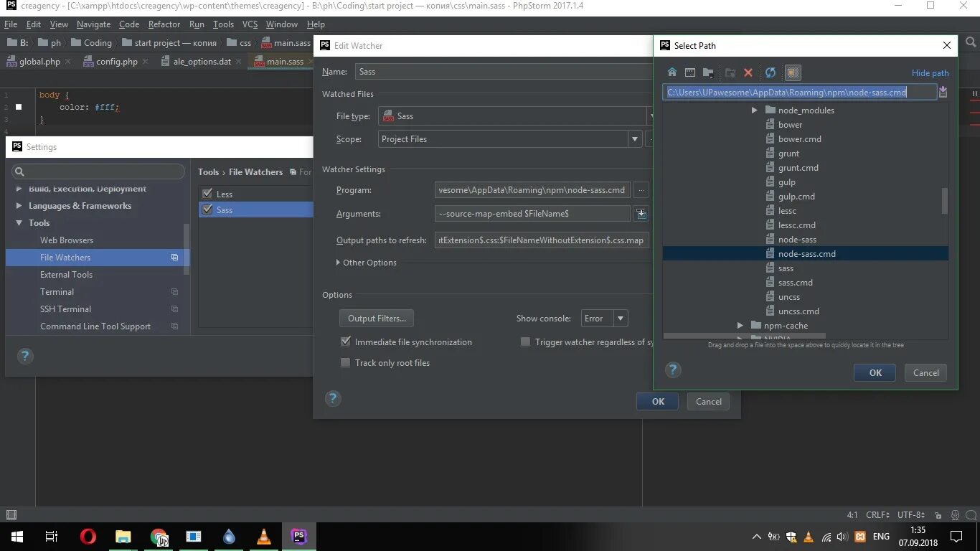
Task: Click the node-sass.cmd file icon in tree
Action: 771,254
